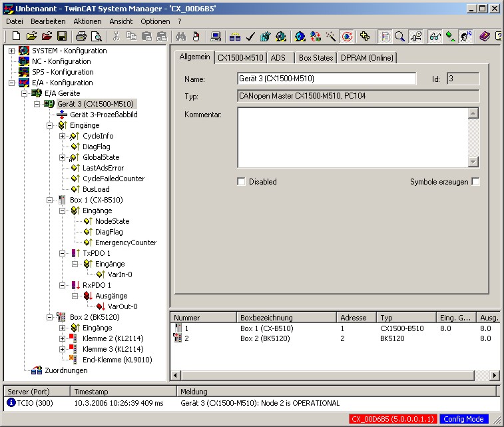Click the glasses Show Online Data icon

point(435,37)
